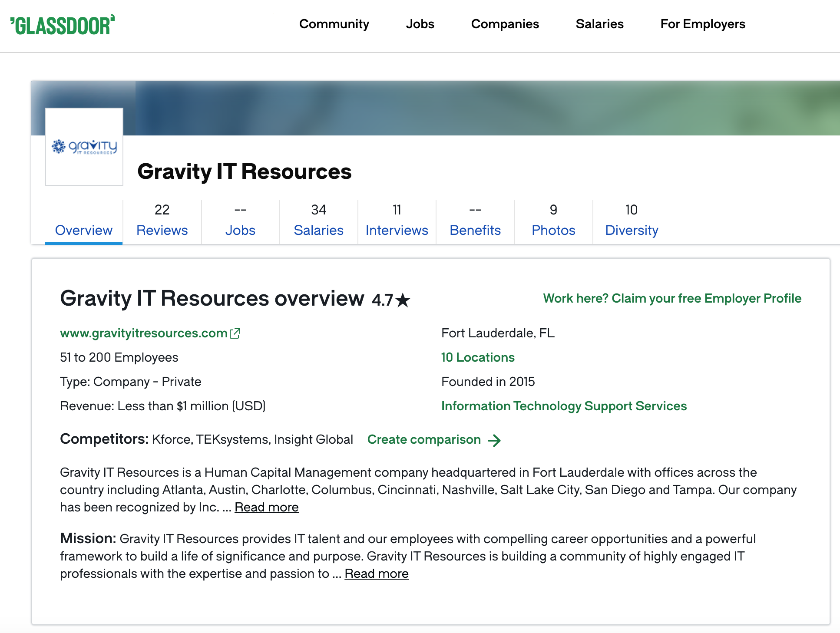Open the Community menu
The width and height of the screenshot is (840, 633).
tap(334, 24)
